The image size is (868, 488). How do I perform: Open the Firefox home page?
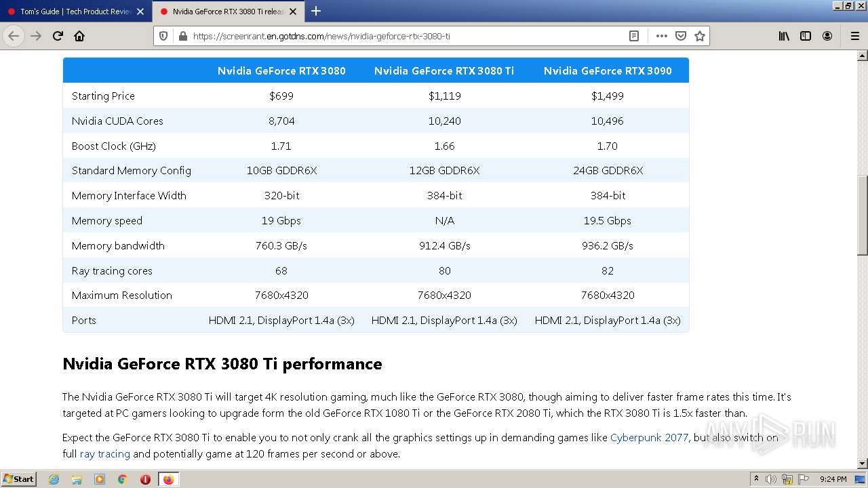click(x=79, y=36)
